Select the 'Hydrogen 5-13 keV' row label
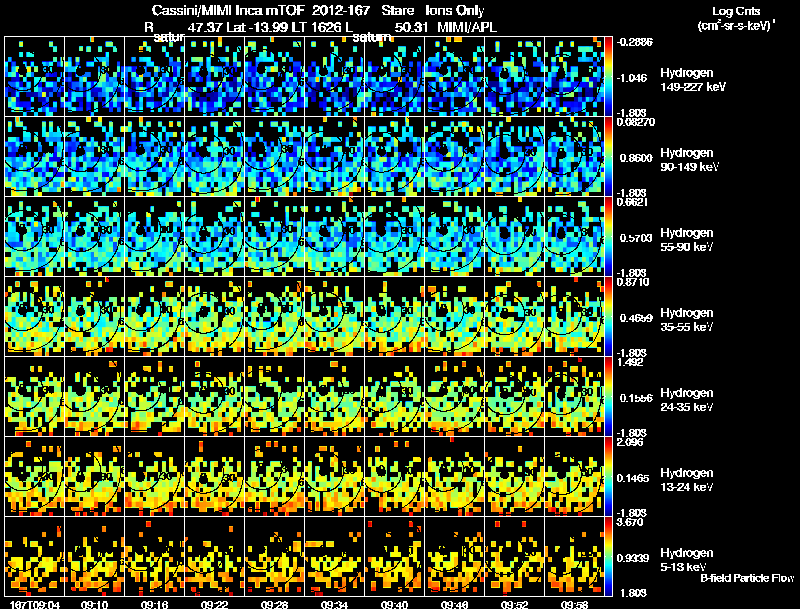This screenshot has height=609, width=800. pyautogui.click(x=687, y=560)
